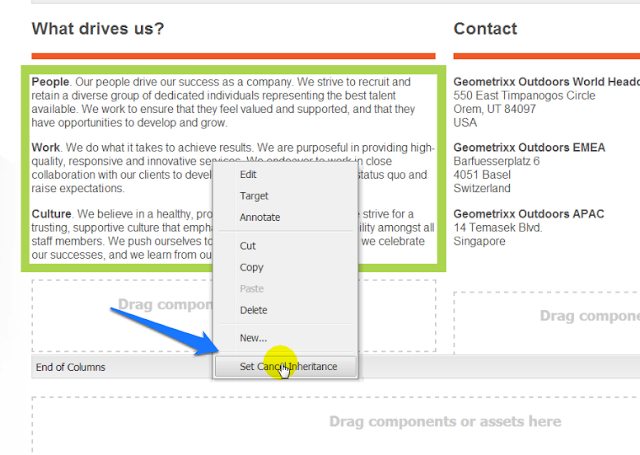This screenshot has width=640, height=455.
Task: Click the What drives us? heading
Action: [98, 29]
